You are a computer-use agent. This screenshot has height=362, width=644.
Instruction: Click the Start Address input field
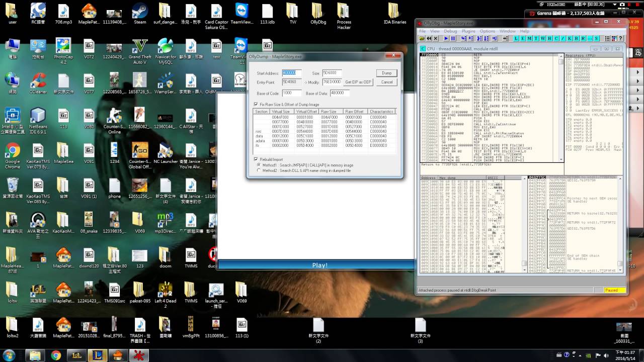point(292,73)
